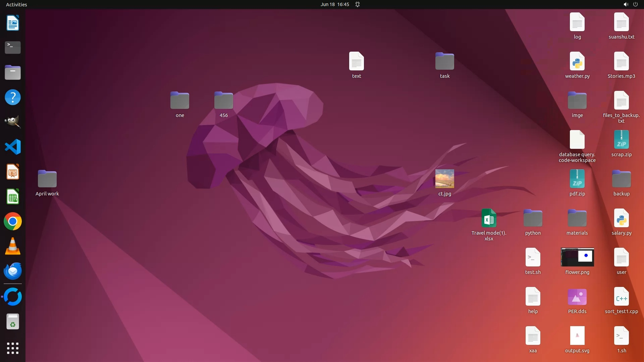644x362 pixels.
Task: Click the Activities button
Action: pos(16,4)
